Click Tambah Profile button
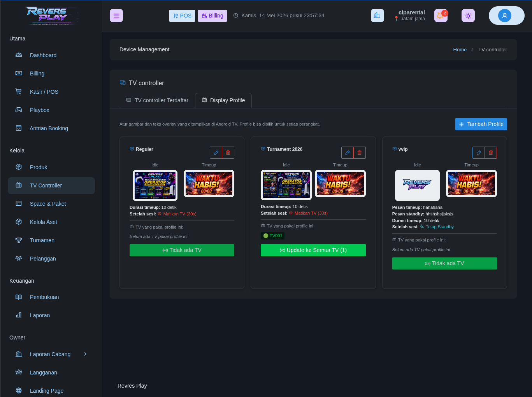 (481, 124)
